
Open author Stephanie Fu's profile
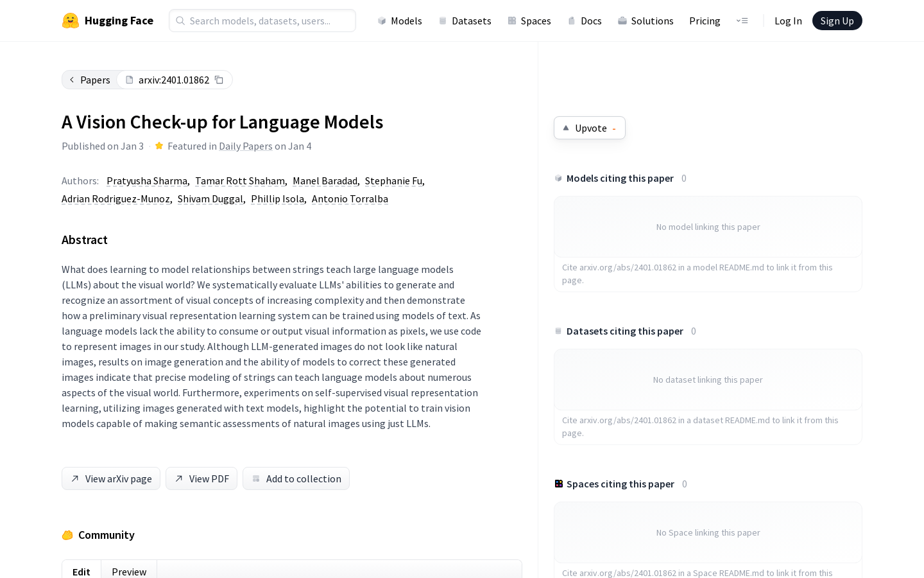[x=393, y=180]
